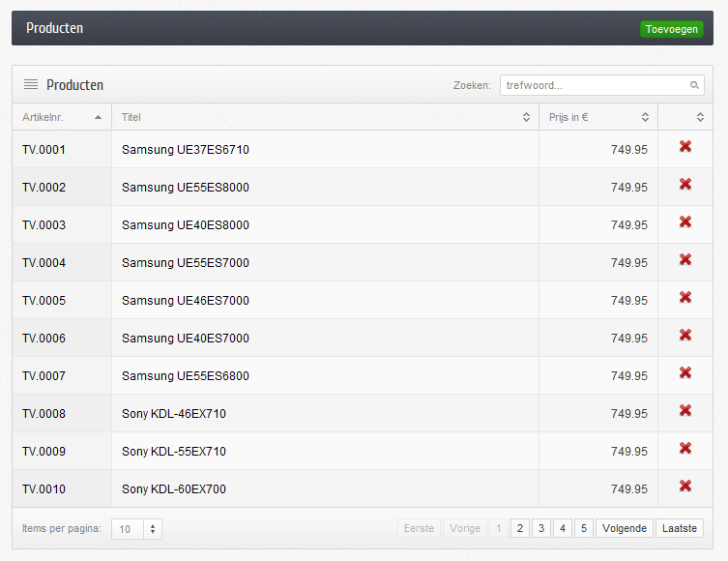Click red X for TV.0006
Screen dimensions: 728x561
685,335
